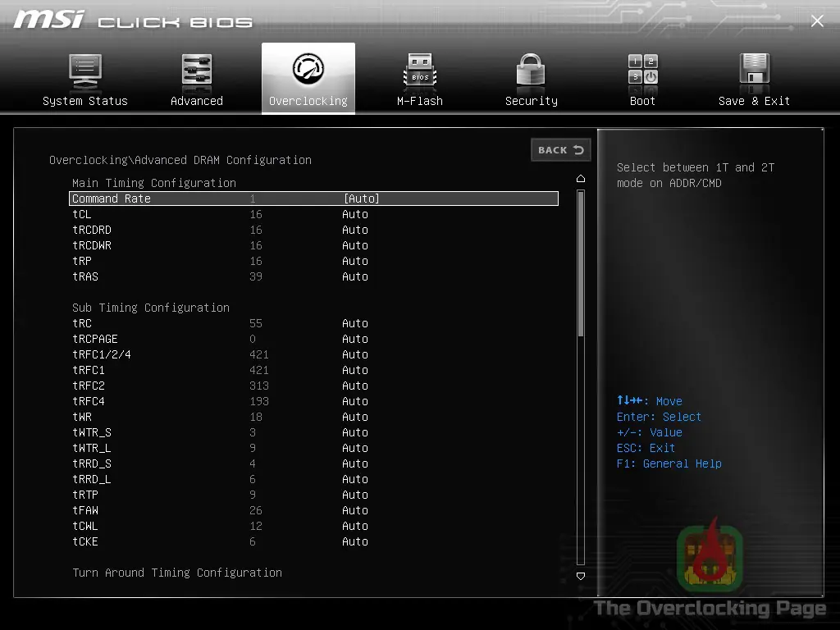Screen dimensions: 840x630
Task: Select the tCKE row label
Action: 85,541
